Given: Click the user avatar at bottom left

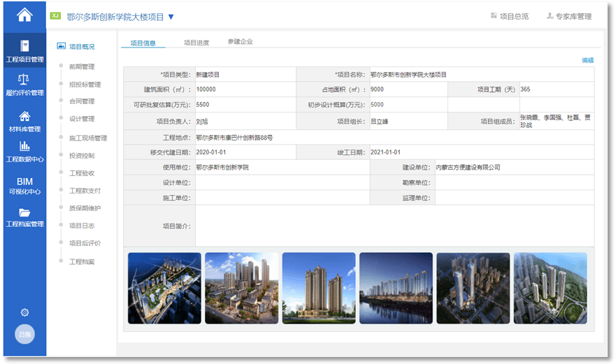Looking at the screenshot, I should coord(24,335).
